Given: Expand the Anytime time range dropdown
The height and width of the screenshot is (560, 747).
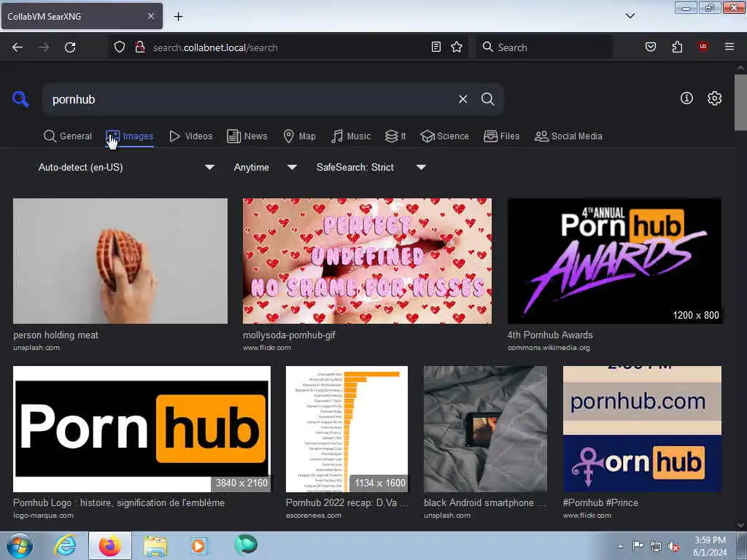Looking at the screenshot, I should click(266, 167).
